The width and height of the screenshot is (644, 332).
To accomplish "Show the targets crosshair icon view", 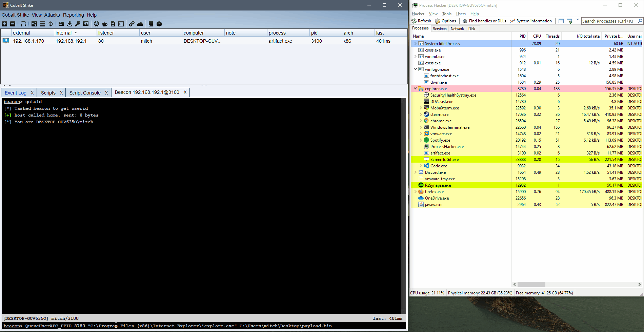I will click(x=51, y=24).
